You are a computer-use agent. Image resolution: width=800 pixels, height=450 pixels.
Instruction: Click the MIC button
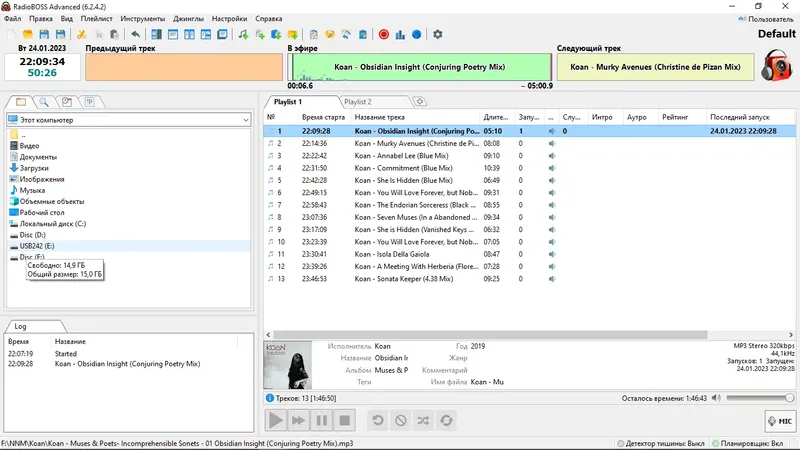coord(781,421)
